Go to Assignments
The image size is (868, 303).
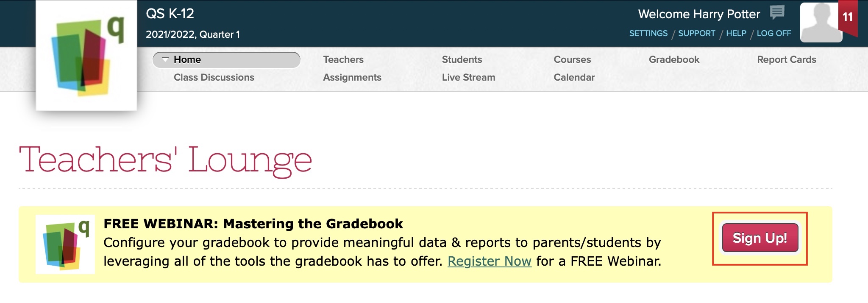coord(352,77)
